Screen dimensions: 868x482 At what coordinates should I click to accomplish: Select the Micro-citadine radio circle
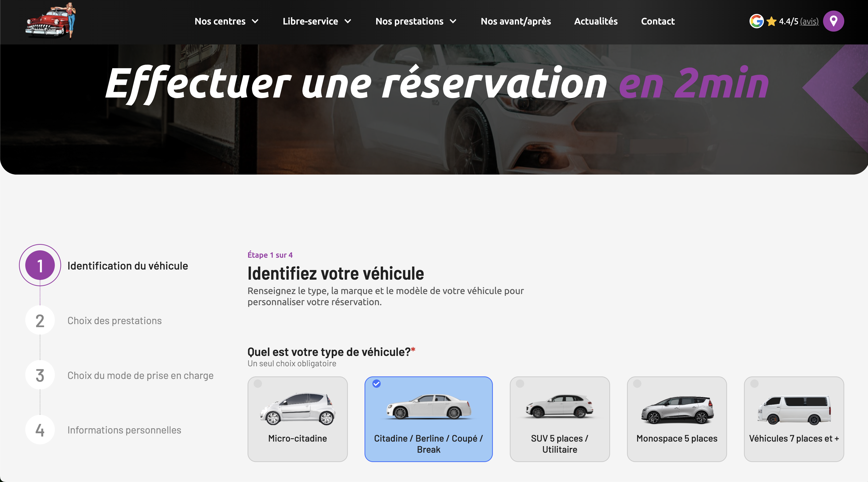pos(258,383)
